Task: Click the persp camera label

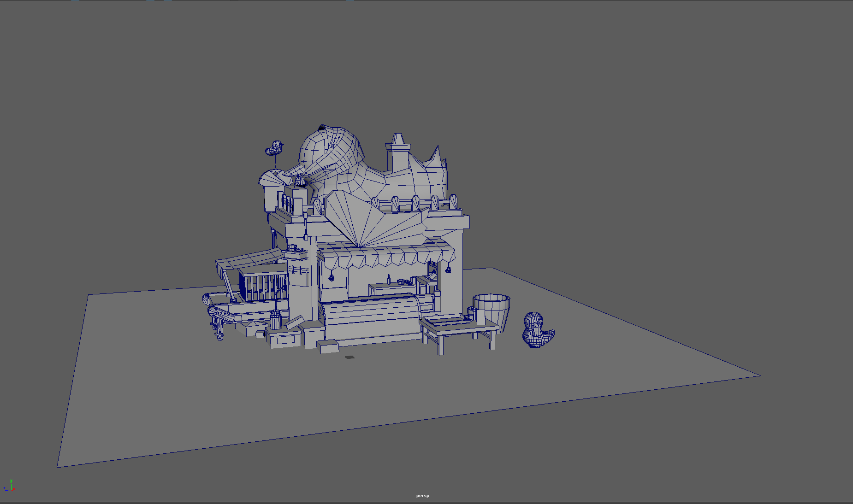Action: point(422,496)
